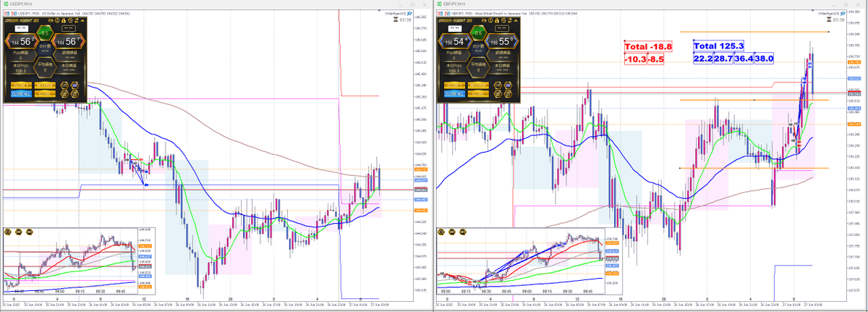
Task: Buy GBPJPY at the 198.55 price button
Action: pyautogui.click(x=502, y=41)
